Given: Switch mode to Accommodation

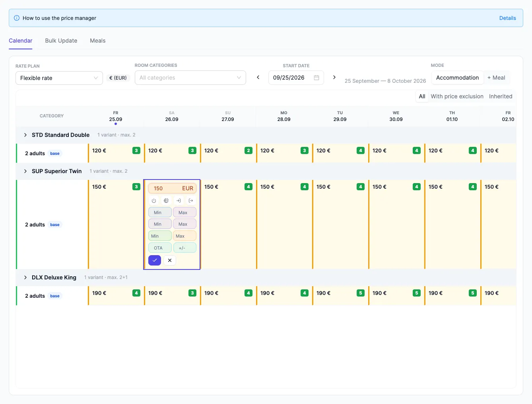Looking at the screenshot, I should tap(457, 78).
